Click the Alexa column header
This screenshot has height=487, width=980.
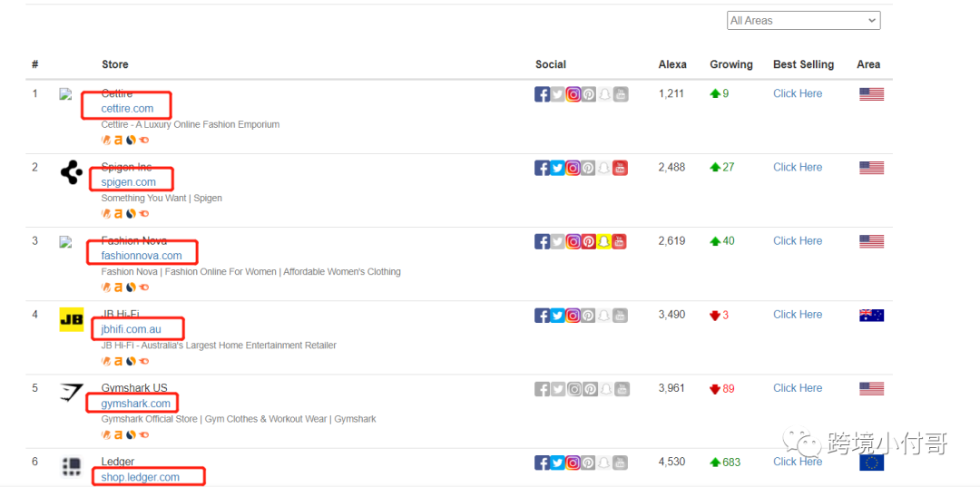(672, 64)
